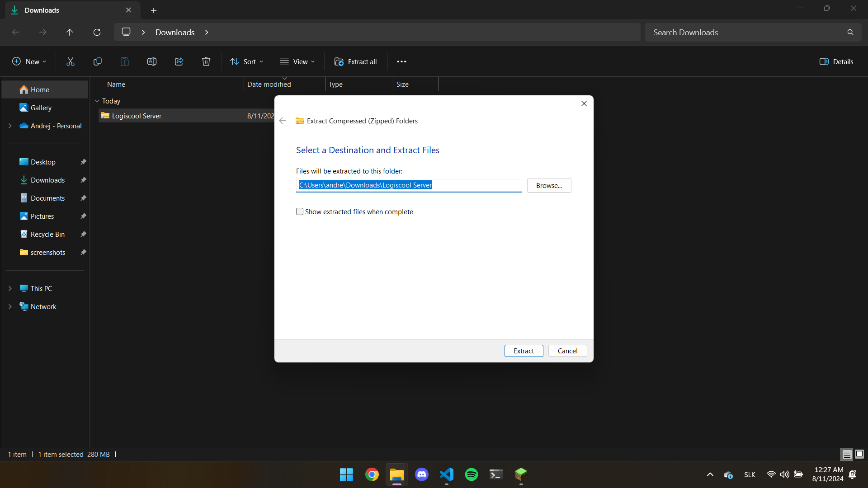
Task: Click the search magnifier icon
Action: pyautogui.click(x=850, y=33)
